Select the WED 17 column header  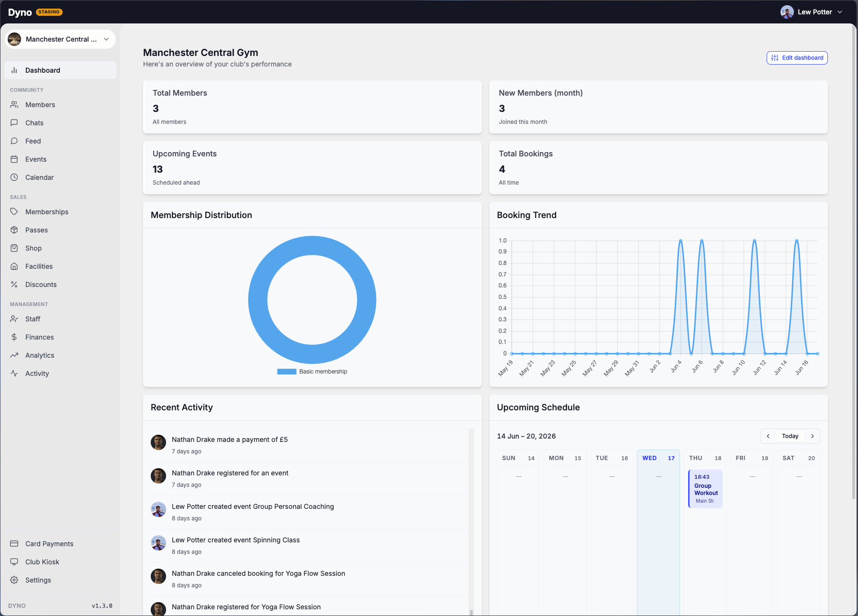pyautogui.click(x=658, y=458)
